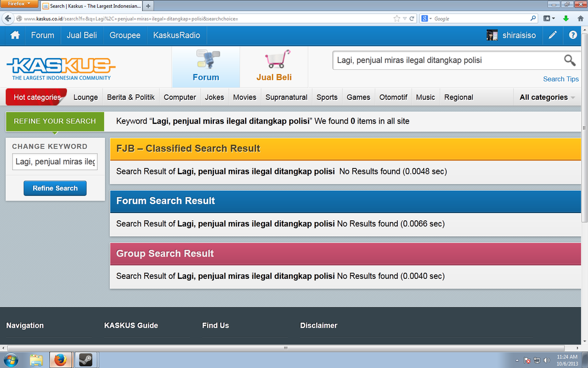Click FJB – Classified Search Result heading
Image resolution: width=588 pixels, height=368 pixels.
click(188, 149)
